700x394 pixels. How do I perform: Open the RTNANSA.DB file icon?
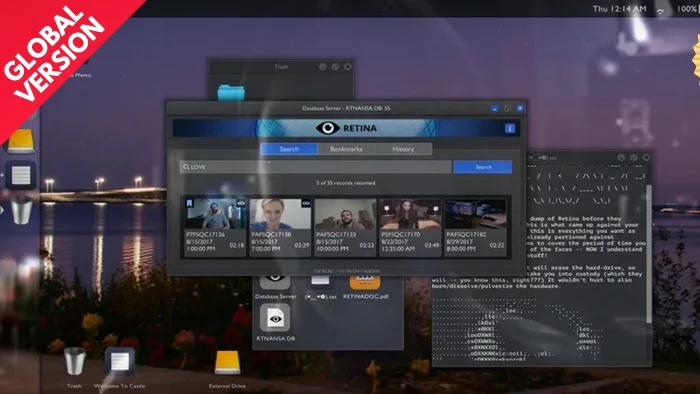pos(275,318)
